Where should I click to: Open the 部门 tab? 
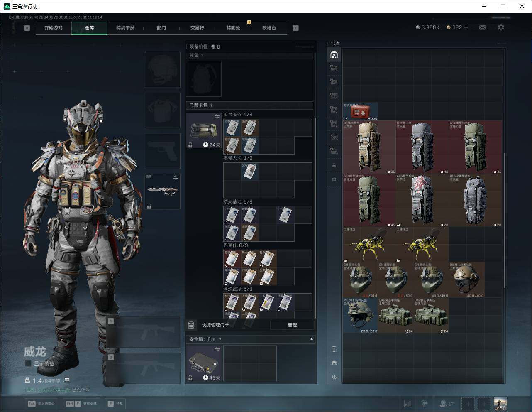click(x=161, y=28)
